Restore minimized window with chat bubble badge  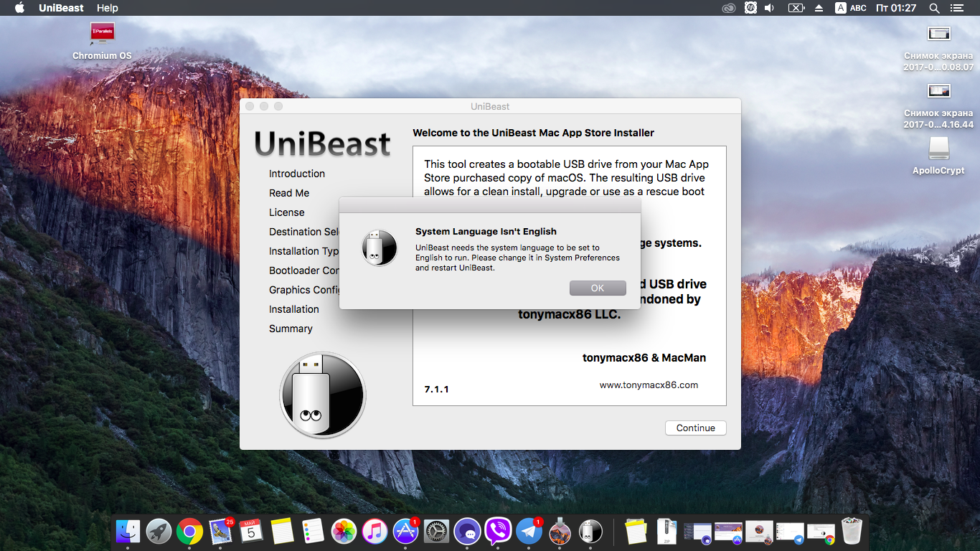pos(697,532)
